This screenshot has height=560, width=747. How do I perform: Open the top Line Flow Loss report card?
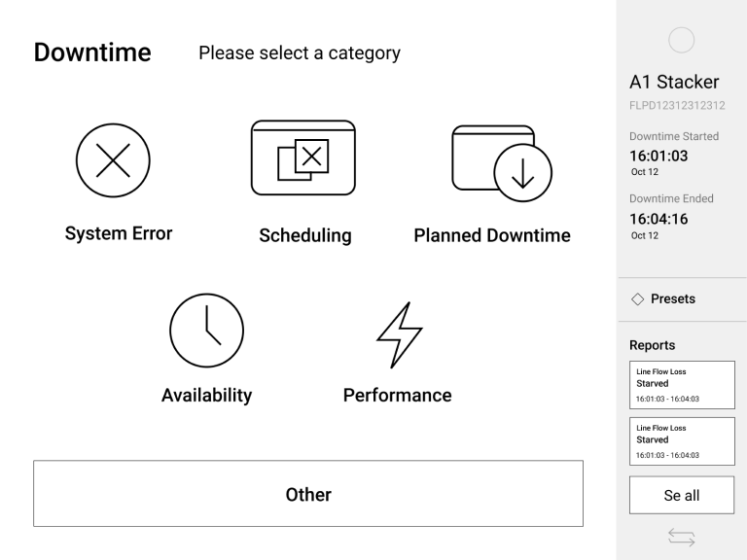[682, 385]
